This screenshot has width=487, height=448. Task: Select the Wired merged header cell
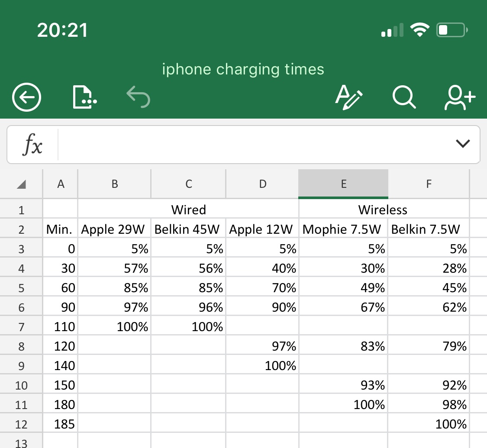point(188,209)
